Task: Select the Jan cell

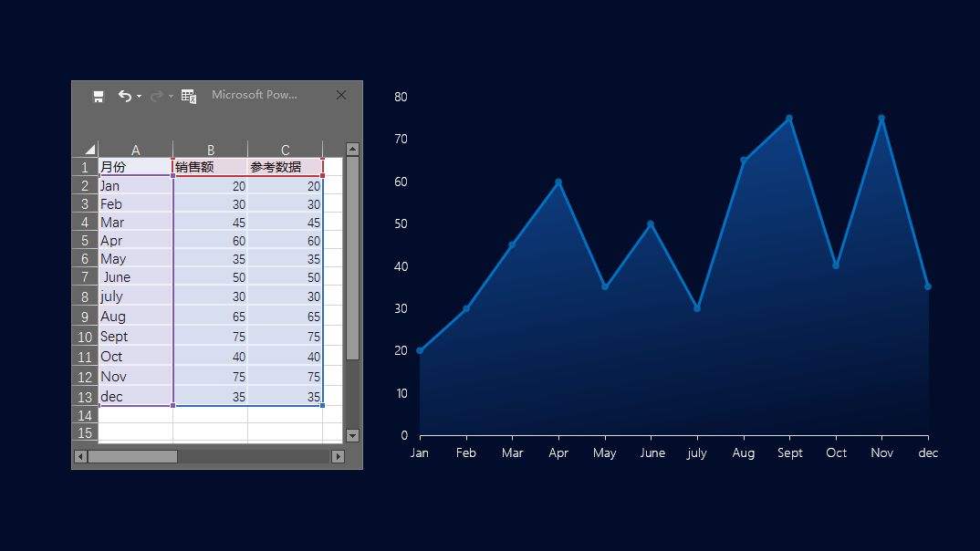Action: (x=136, y=185)
